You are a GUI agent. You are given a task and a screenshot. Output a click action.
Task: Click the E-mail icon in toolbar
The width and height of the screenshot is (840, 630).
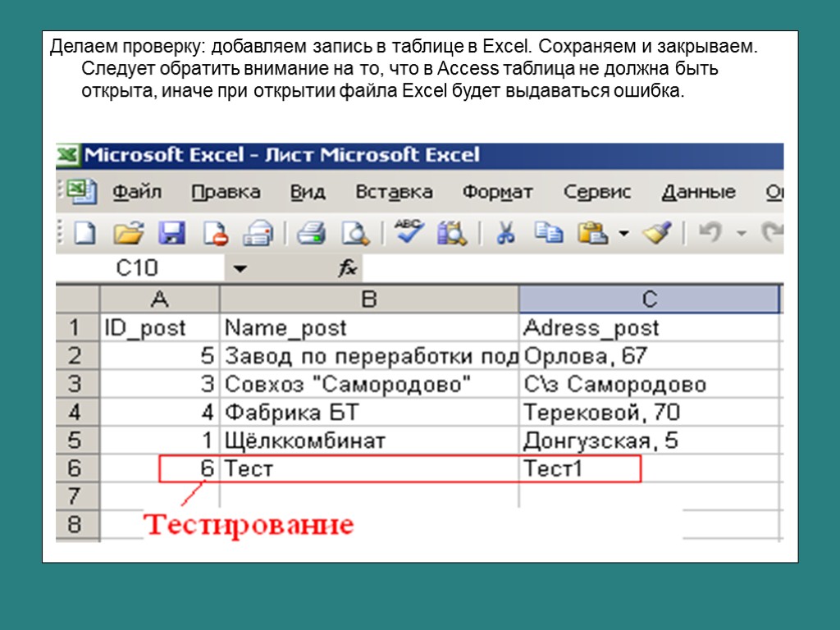[x=258, y=233]
